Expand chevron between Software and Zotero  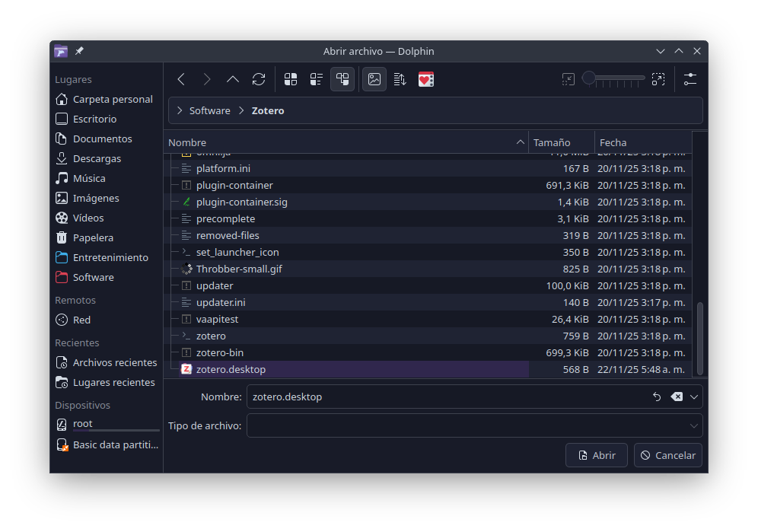tap(241, 111)
